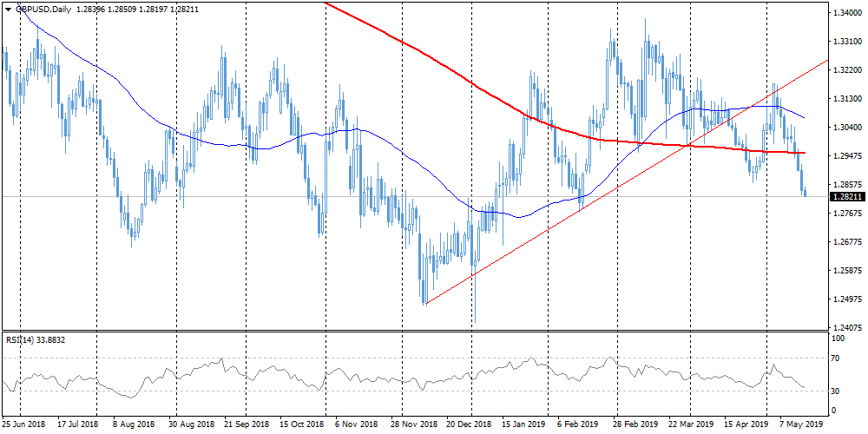The height and width of the screenshot is (434, 868).
Task: Select the horizontal current price level line
Action: [x=415, y=196]
